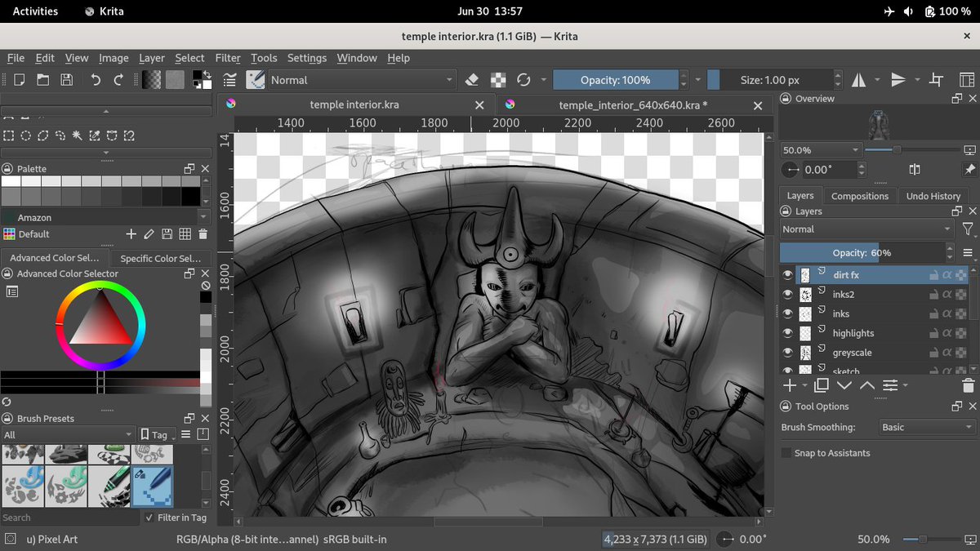Viewport: 980px width, 551px height.
Task: Hide the inks layer
Action: (788, 314)
